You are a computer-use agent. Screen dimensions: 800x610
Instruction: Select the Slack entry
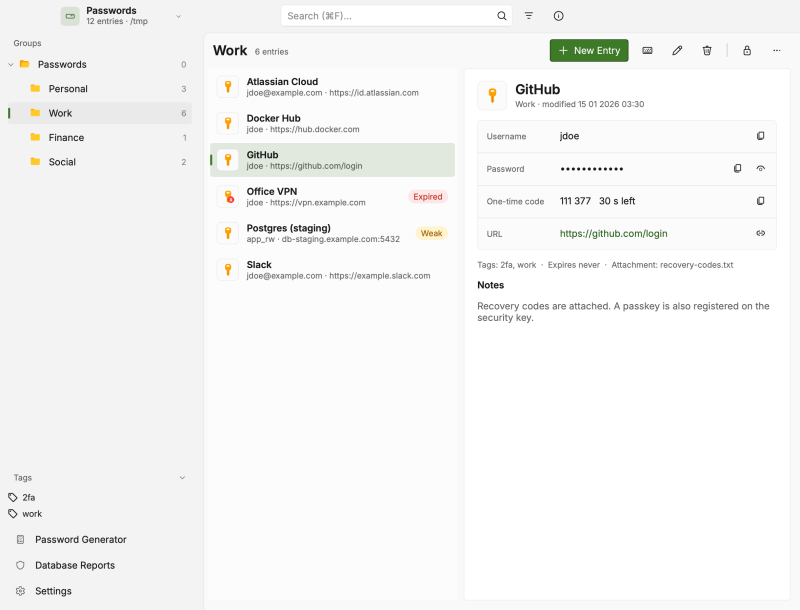pos(333,270)
